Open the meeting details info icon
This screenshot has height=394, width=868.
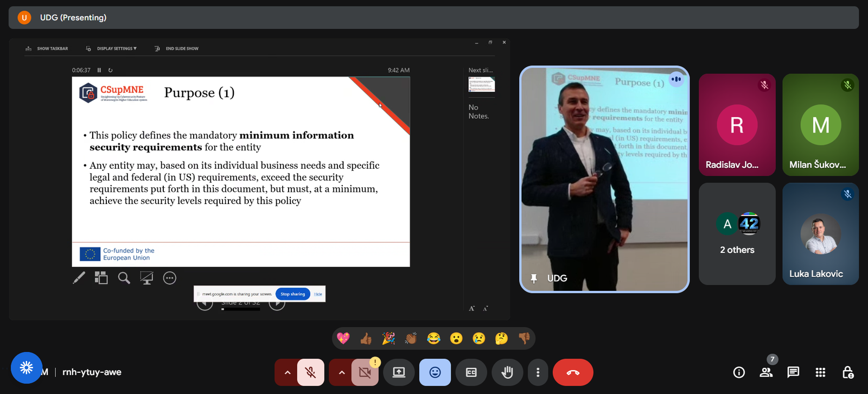click(738, 372)
